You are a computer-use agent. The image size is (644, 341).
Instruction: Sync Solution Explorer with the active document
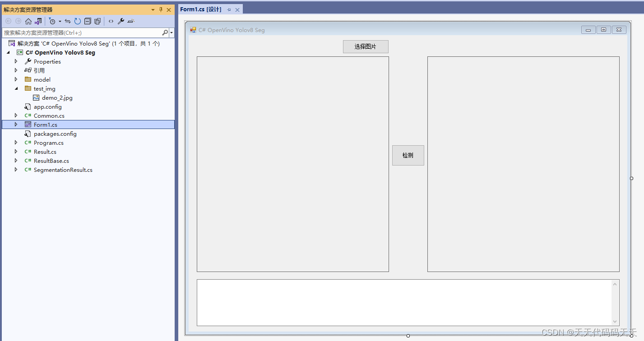click(x=68, y=21)
